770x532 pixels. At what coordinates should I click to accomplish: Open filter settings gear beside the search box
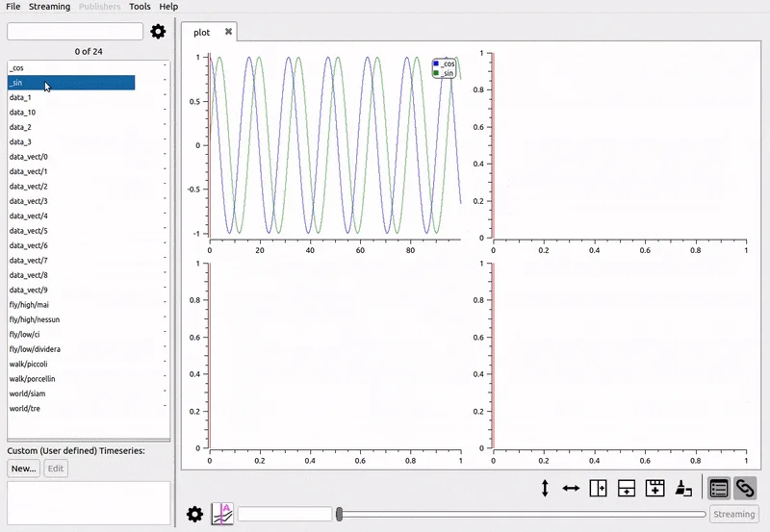[x=159, y=32]
